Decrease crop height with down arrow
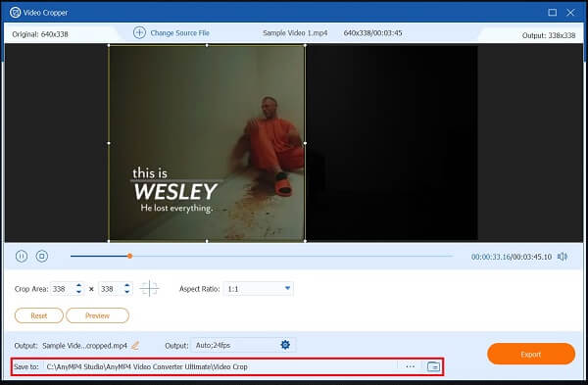This screenshot has height=385, width=588. 127,292
